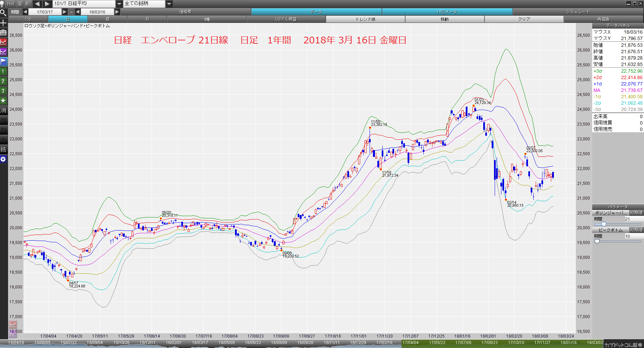Click the データパネル header
This screenshot has width=644, height=348.
618,26
